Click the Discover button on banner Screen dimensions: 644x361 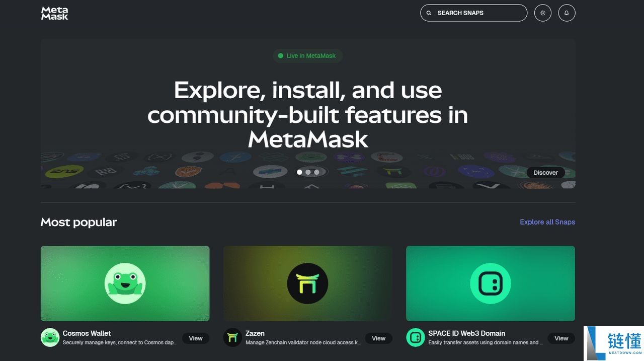coord(545,173)
